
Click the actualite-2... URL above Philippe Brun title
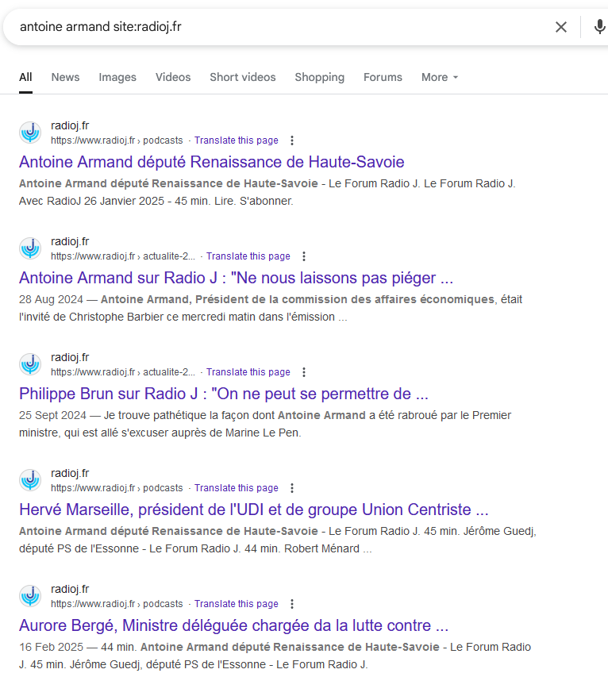tap(123, 372)
